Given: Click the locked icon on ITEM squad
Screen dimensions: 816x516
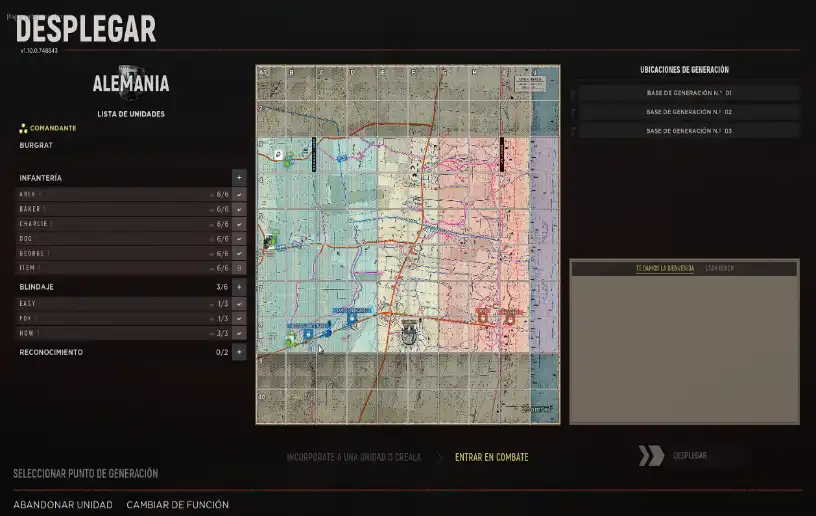Looking at the screenshot, I should 239,268.
